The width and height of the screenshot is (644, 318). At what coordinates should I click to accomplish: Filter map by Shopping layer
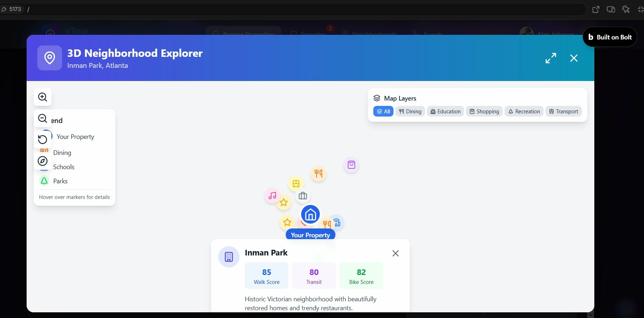[484, 111]
